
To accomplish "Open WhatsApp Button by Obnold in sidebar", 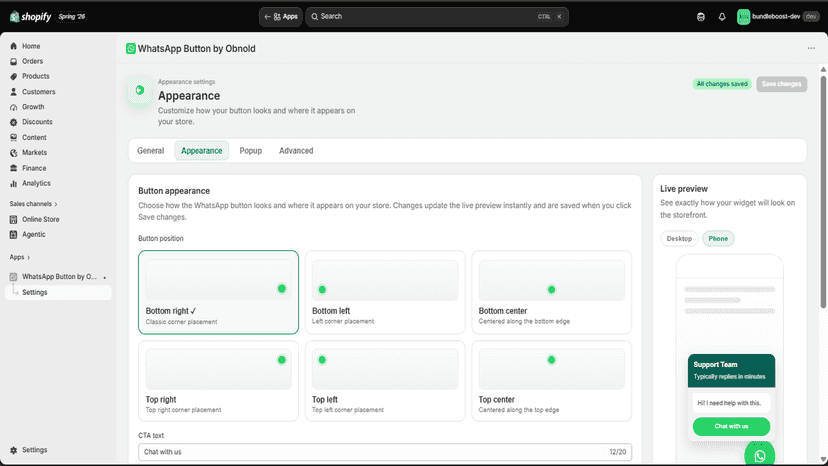I will click(58, 277).
